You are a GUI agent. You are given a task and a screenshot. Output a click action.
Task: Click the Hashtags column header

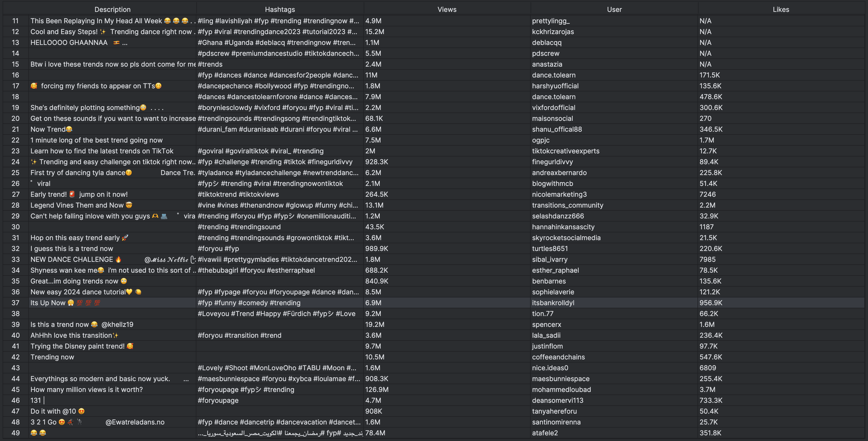click(x=279, y=9)
